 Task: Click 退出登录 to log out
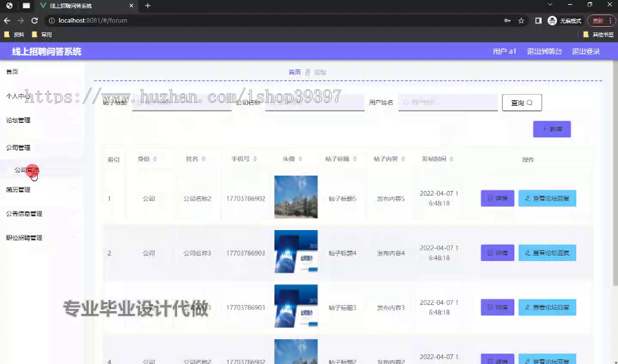tap(586, 52)
